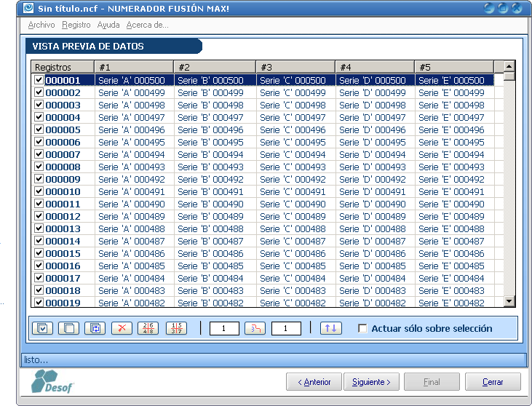Select cell Serie 'E' 000486

pos(454,254)
